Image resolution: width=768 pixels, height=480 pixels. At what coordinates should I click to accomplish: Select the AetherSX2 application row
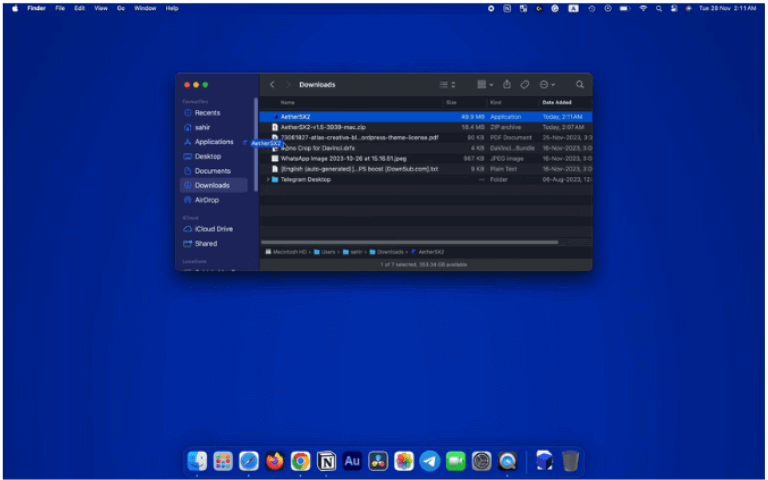pyautogui.click(x=426, y=117)
